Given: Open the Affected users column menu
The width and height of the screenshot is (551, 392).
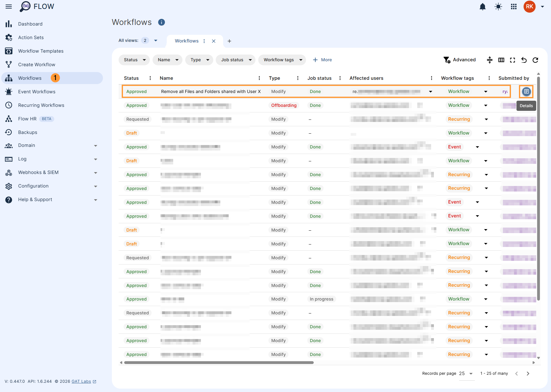Looking at the screenshot, I should coord(431,78).
